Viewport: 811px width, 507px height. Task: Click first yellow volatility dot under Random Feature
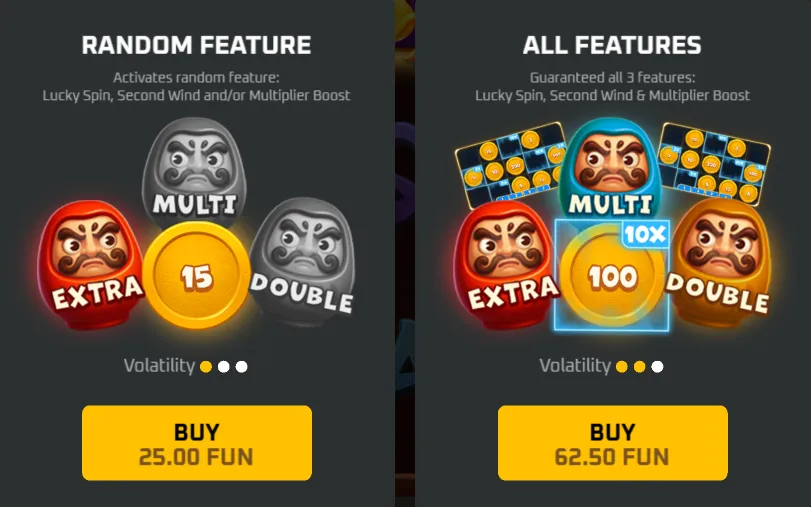tap(206, 367)
